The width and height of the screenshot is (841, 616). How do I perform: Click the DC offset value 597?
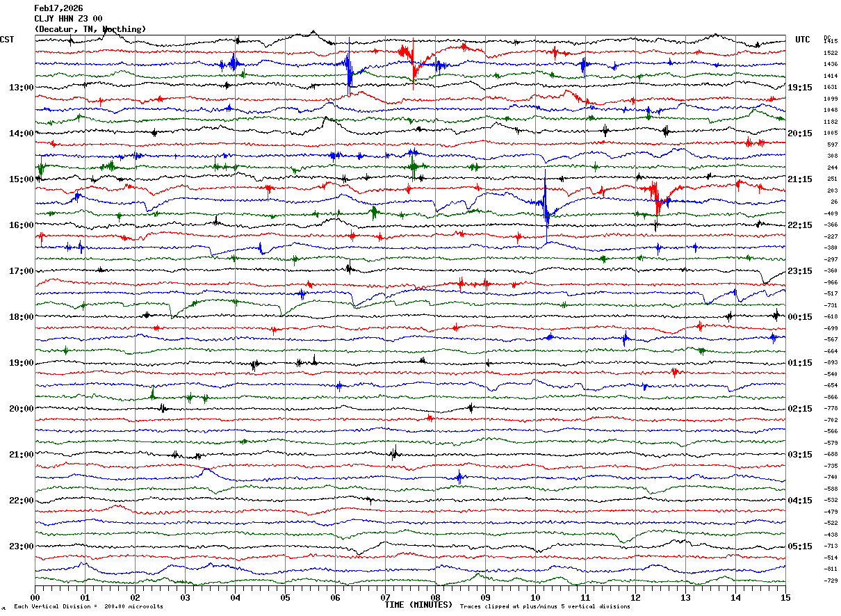pos(832,145)
